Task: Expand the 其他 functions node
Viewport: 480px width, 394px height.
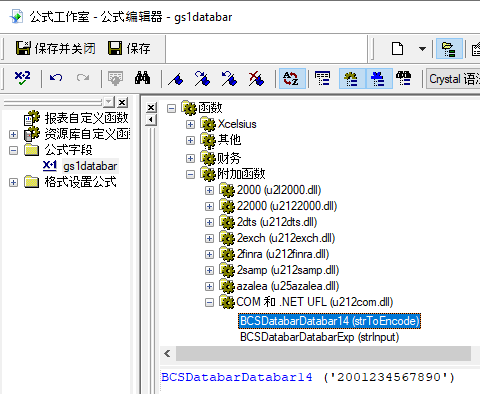Action: tap(190, 140)
